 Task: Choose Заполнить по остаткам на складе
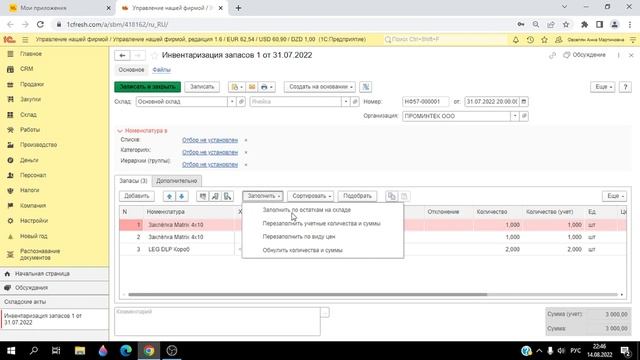[x=307, y=210]
